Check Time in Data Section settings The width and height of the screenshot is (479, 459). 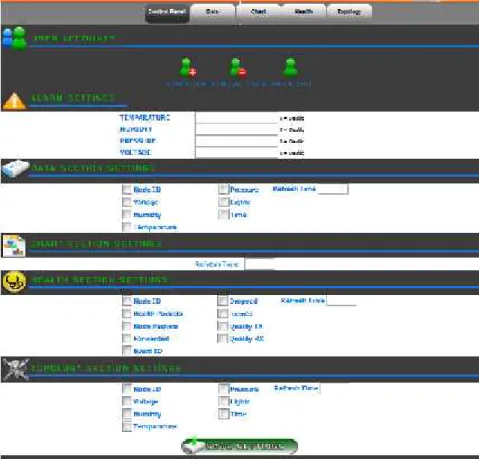tap(223, 214)
